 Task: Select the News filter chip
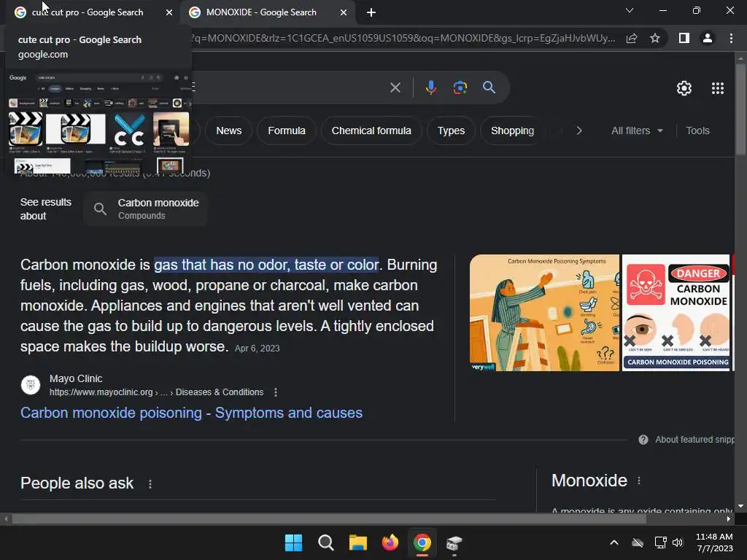(228, 131)
